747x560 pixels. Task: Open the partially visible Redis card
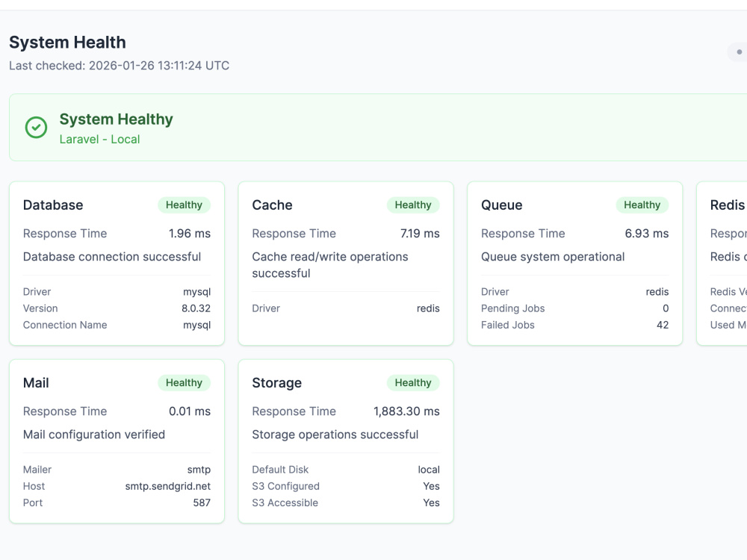click(722, 264)
